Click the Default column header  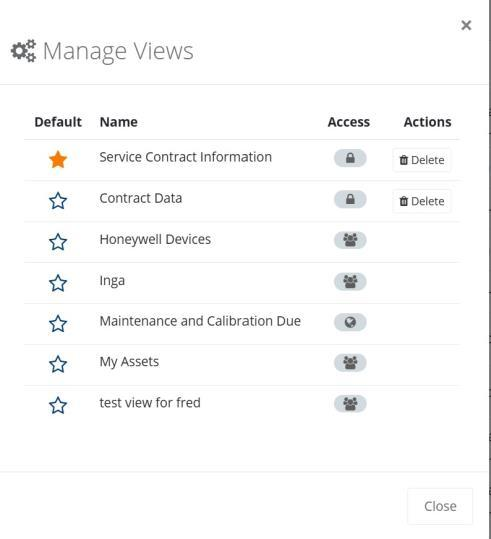58,122
